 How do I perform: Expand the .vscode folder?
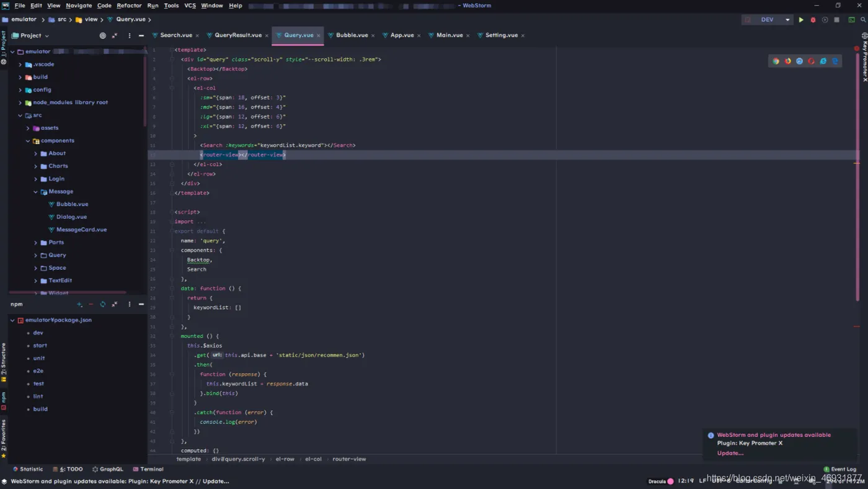pyautogui.click(x=20, y=65)
